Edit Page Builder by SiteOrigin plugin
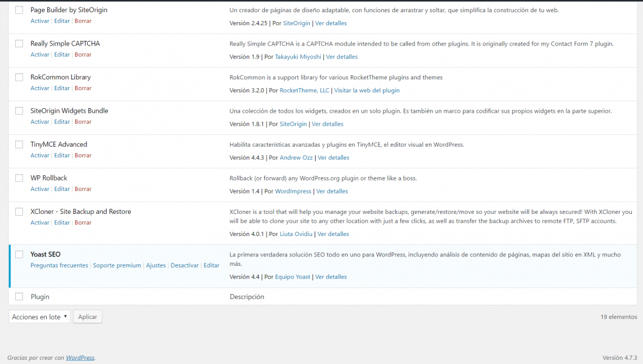Image resolution: width=643 pixels, height=364 pixels. (x=62, y=21)
